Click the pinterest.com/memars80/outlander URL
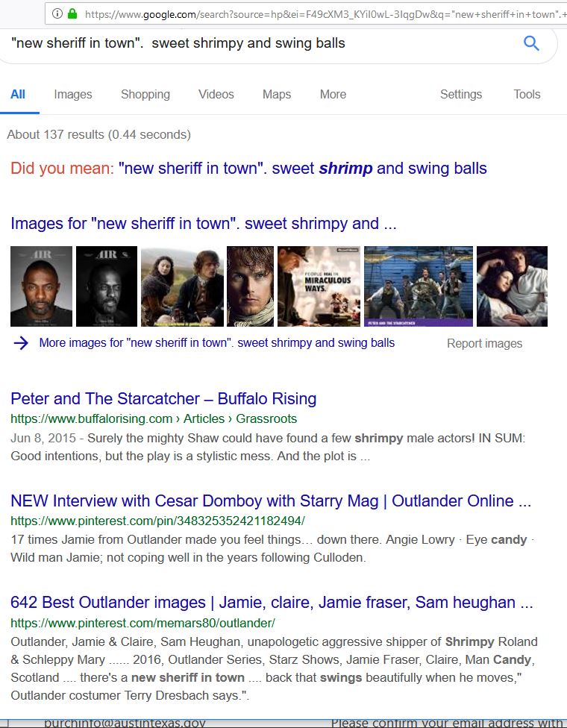Viewport: 567px width, 728px height. coord(143,623)
